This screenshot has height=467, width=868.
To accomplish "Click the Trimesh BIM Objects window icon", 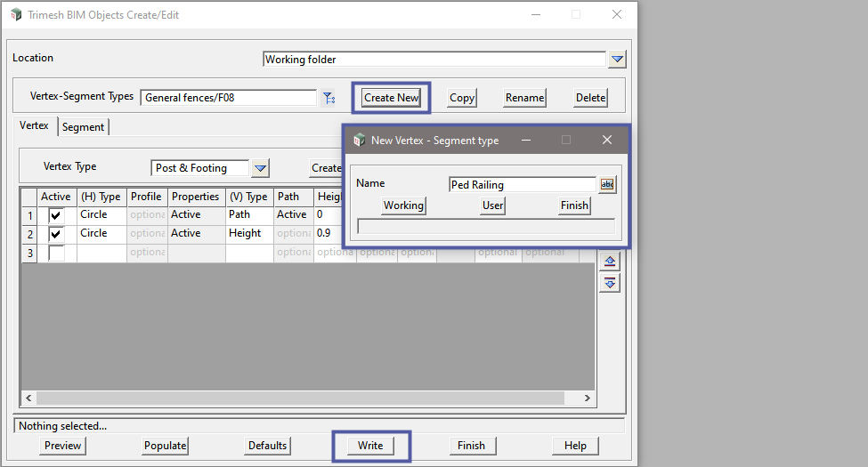I will click(15, 15).
